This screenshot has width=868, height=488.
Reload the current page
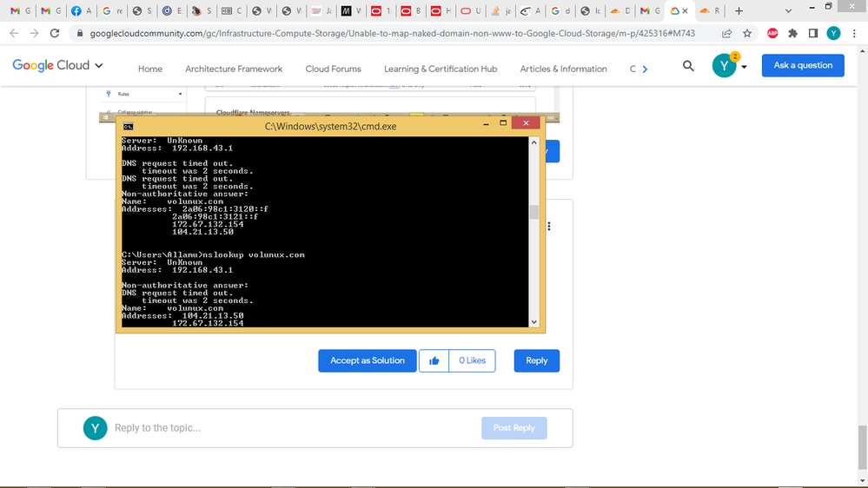click(54, 33)
